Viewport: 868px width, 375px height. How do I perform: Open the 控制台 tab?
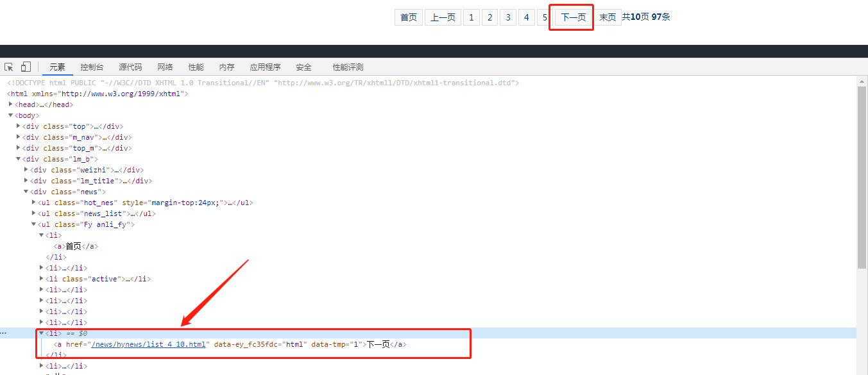[92, 67]
